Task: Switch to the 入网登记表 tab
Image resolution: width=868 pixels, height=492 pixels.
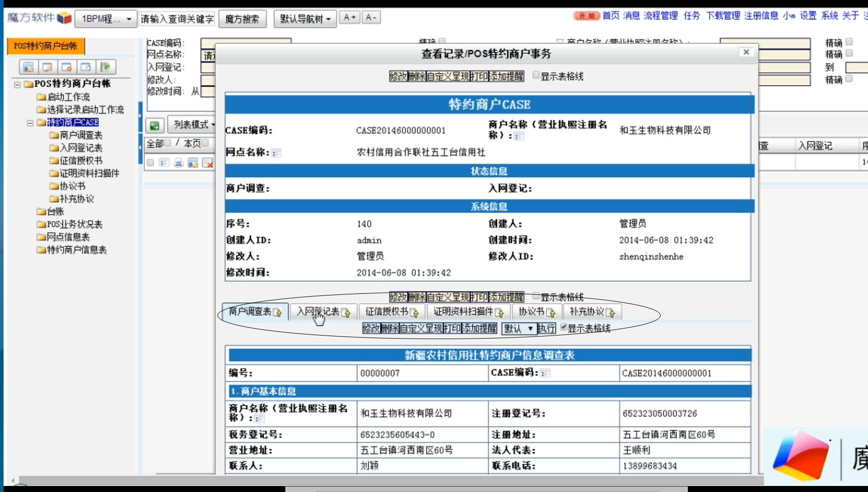Action: pyautogui.click(x=324, y=312)
